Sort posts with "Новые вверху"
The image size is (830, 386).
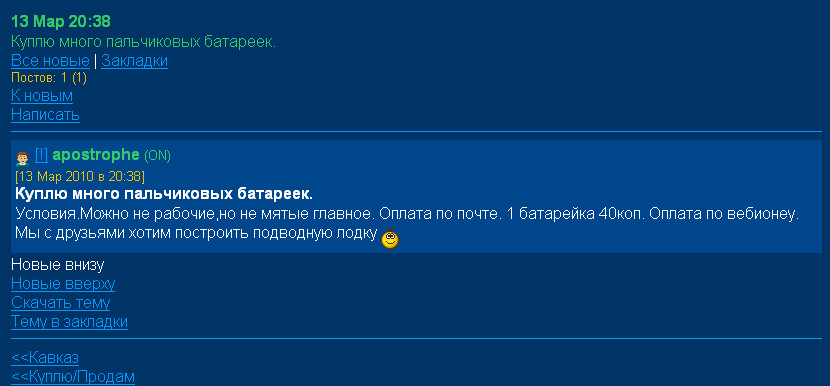click(63, 284)
